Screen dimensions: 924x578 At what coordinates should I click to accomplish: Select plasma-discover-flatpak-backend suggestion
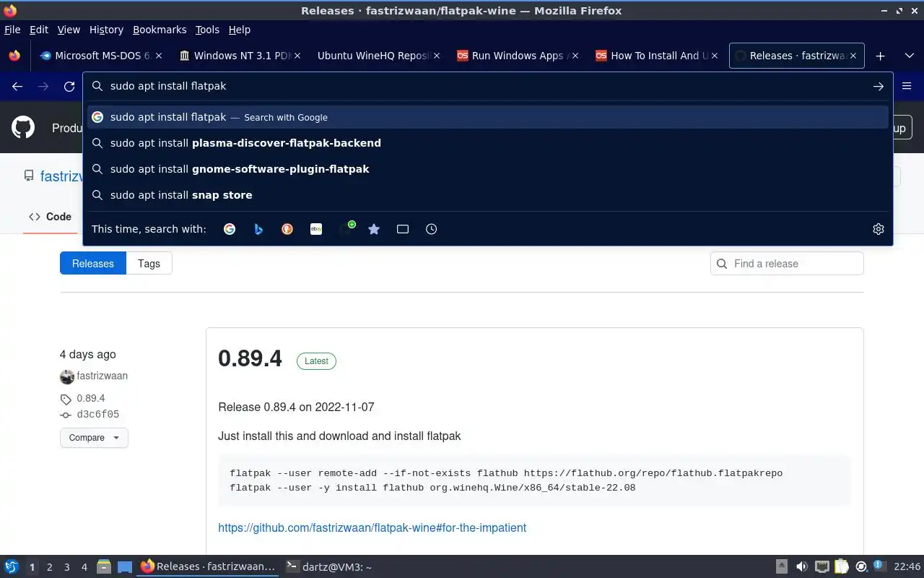tap(488, 143)
